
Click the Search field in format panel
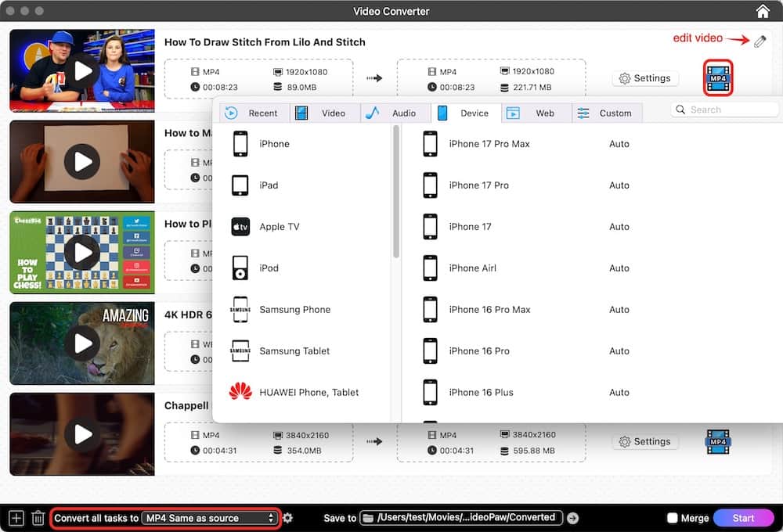[x=724, y=110]
